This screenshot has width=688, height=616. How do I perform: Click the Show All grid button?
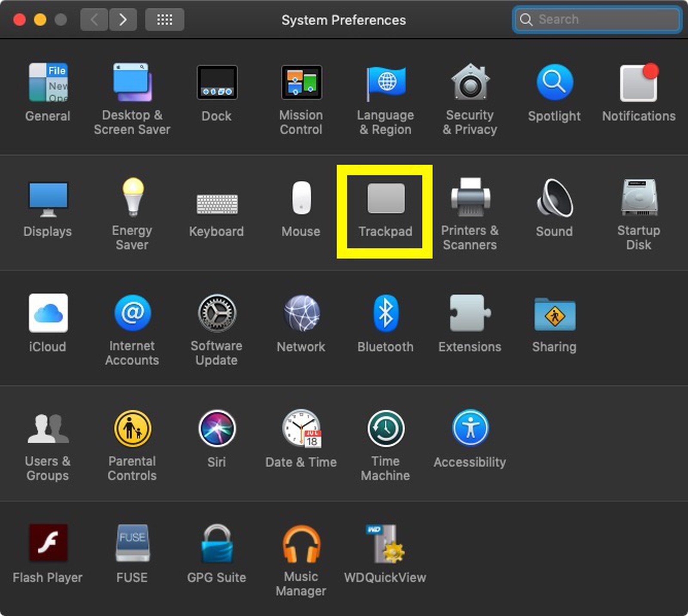165,19
